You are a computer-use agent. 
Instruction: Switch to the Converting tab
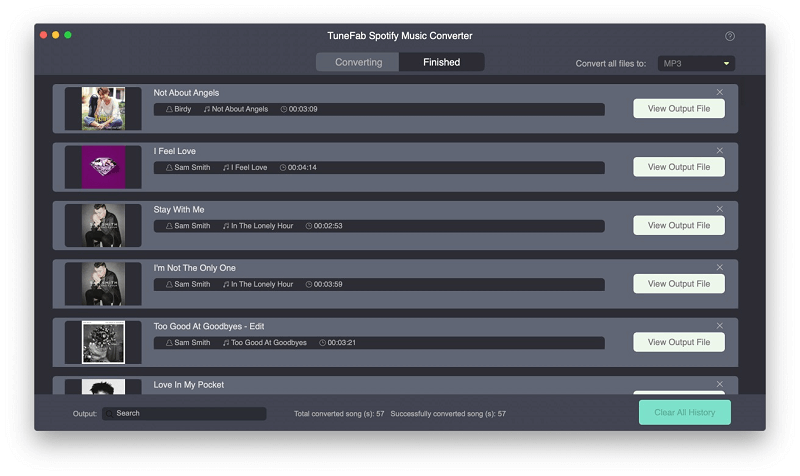pyautogui.click(x=358, y=62)
